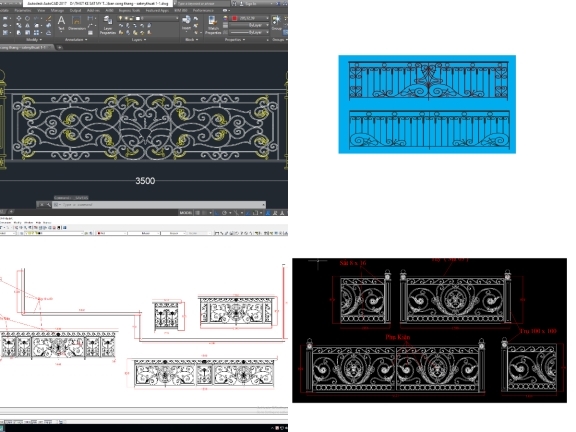Switch to the Manage ribbon tab

pos(57,11)
